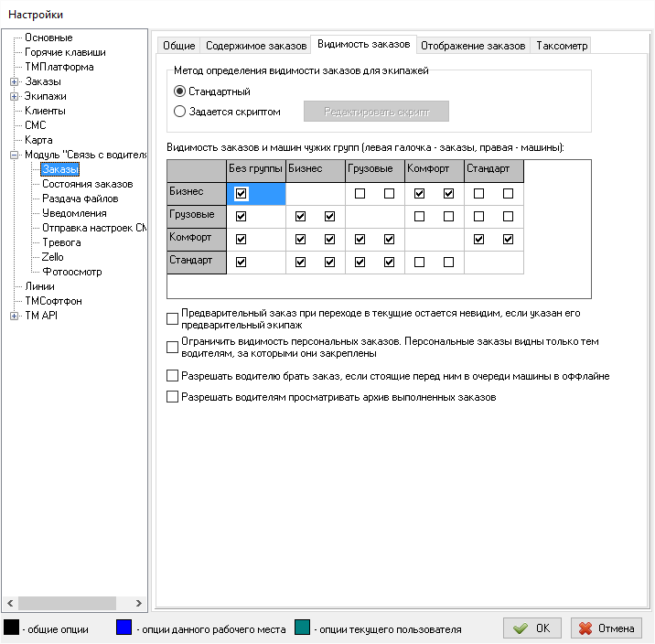Open the Отображение заказов tab
The width and height of the screenshot is (655, 644).
point(473,46)
